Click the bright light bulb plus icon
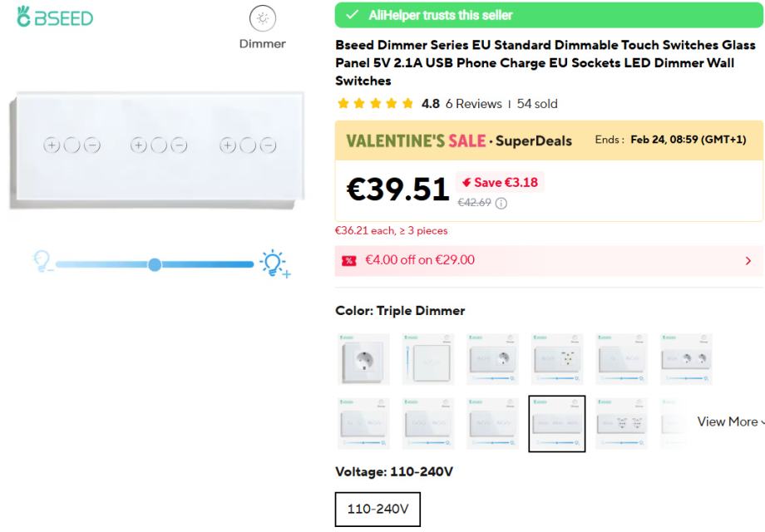This screenshot has height=532, width=765. [x=274, y=263]
